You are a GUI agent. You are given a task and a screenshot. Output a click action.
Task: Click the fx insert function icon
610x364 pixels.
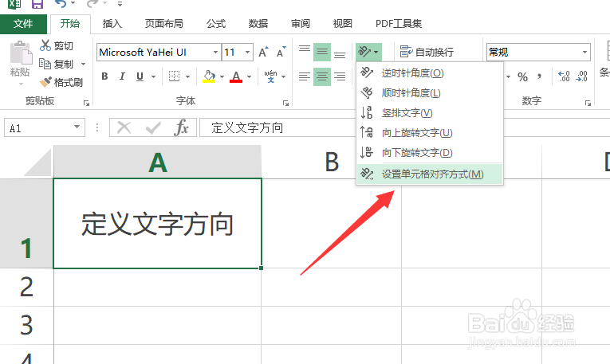coord(181,127)
